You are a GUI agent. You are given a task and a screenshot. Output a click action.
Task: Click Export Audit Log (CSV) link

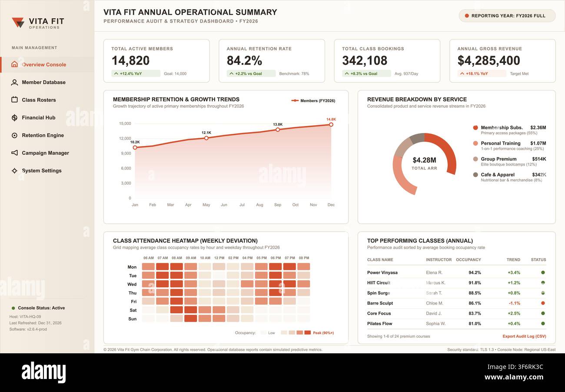(x=524, y=336)
